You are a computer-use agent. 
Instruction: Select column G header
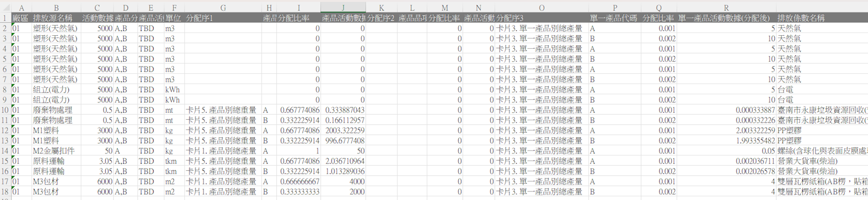(223, 8)
